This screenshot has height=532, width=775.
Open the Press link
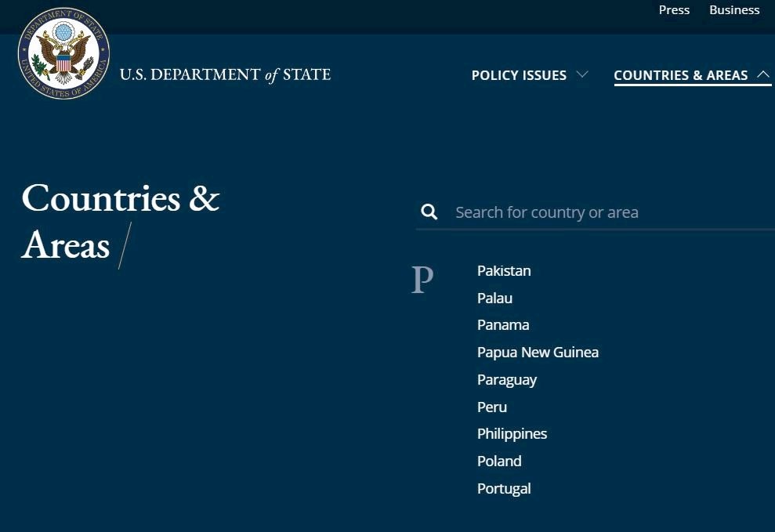click(x=674, y=10)
